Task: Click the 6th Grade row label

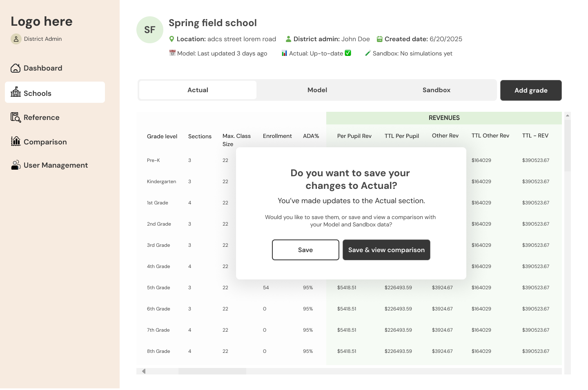Action: 158,309
